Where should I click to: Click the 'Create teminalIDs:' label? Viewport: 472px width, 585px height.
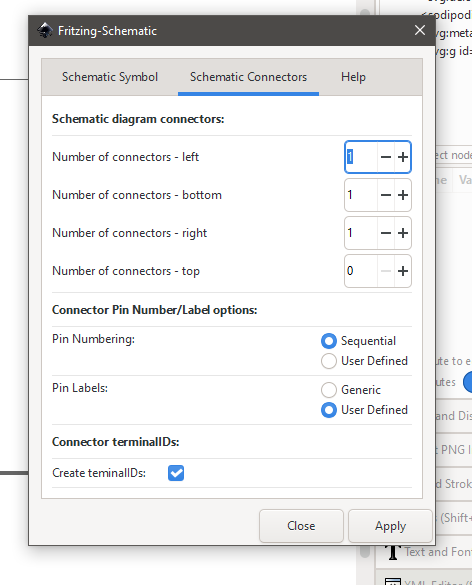coord(99,473)
